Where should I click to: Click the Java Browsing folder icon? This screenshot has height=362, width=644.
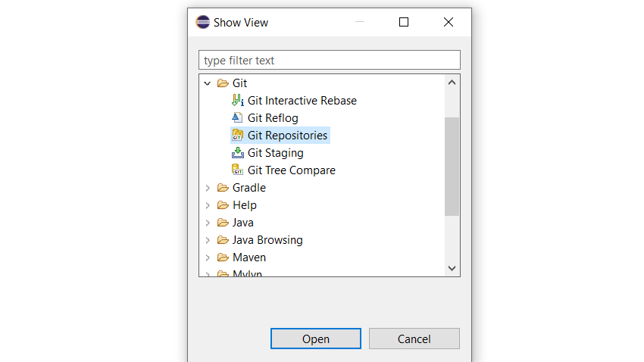[223, 240]
